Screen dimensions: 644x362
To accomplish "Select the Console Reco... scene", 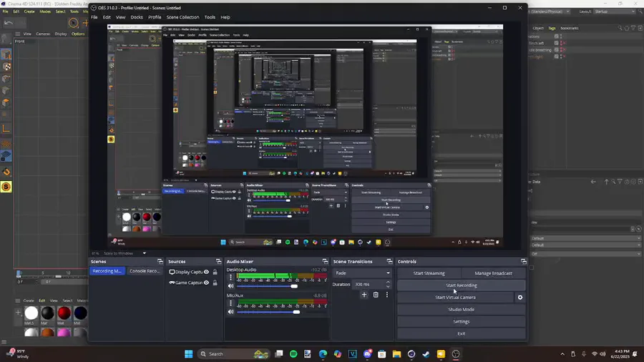I will coord(144,271).
